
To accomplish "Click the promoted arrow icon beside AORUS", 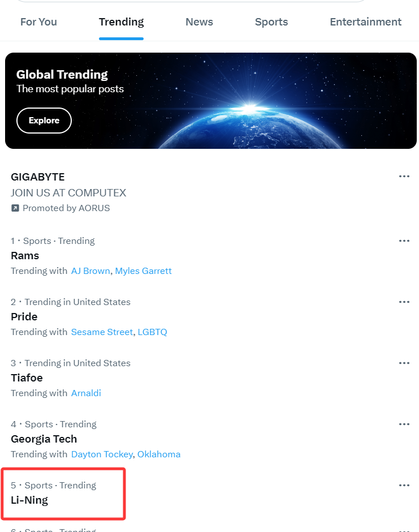I will pyautogui.click(x=15, y=208).
